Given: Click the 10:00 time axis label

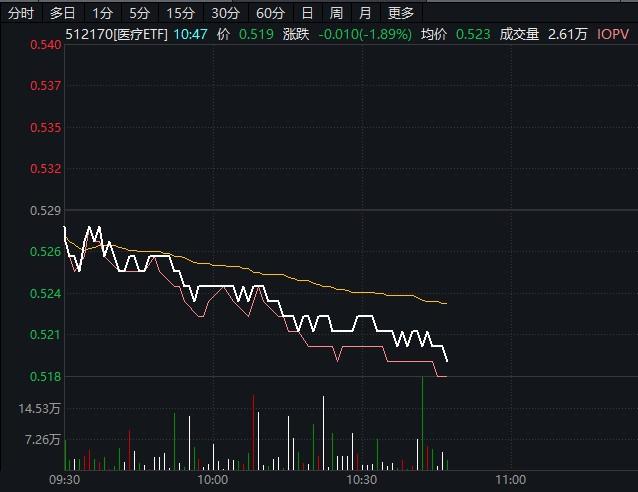Looking at the screenshot, I should point(213,480).
